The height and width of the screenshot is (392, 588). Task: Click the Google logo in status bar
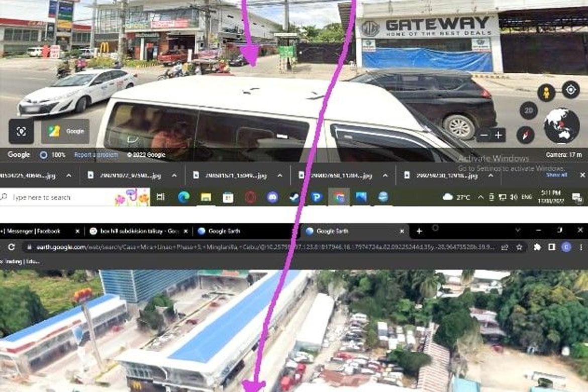[x=19, y=155]
